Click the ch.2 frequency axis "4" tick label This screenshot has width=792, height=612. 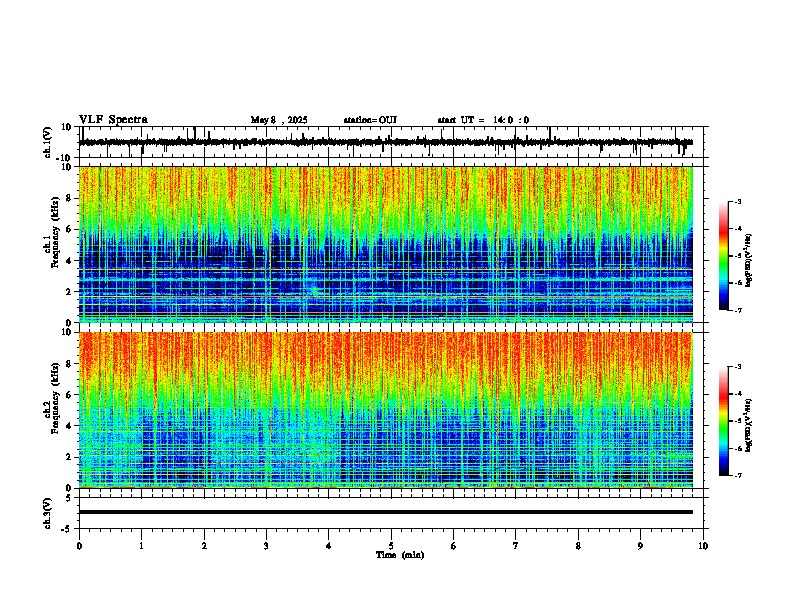[x=70, y=426]
